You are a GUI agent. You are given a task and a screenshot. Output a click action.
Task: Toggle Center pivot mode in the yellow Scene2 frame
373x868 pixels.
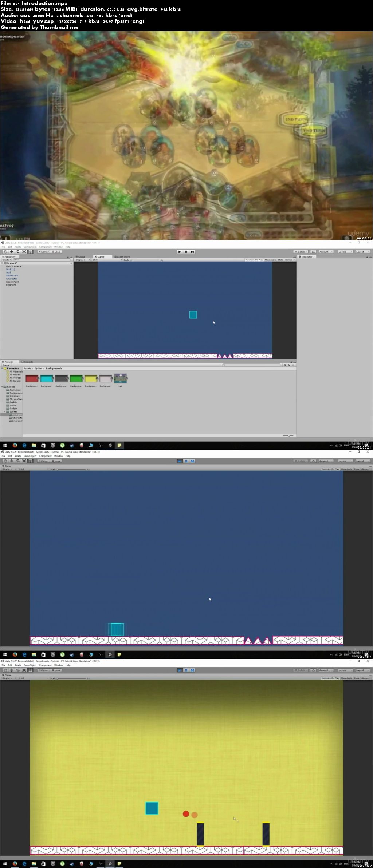pos(44,670)
